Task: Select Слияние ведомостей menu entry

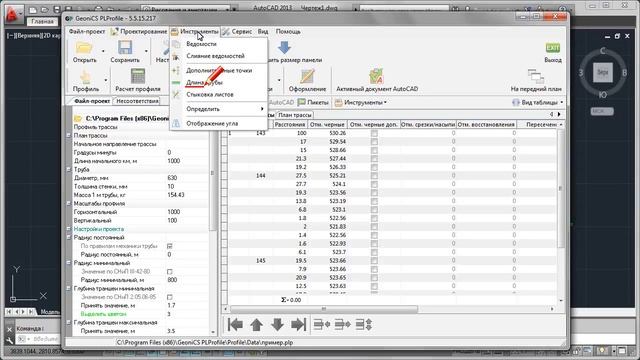Action: click(x=219, y=56)
